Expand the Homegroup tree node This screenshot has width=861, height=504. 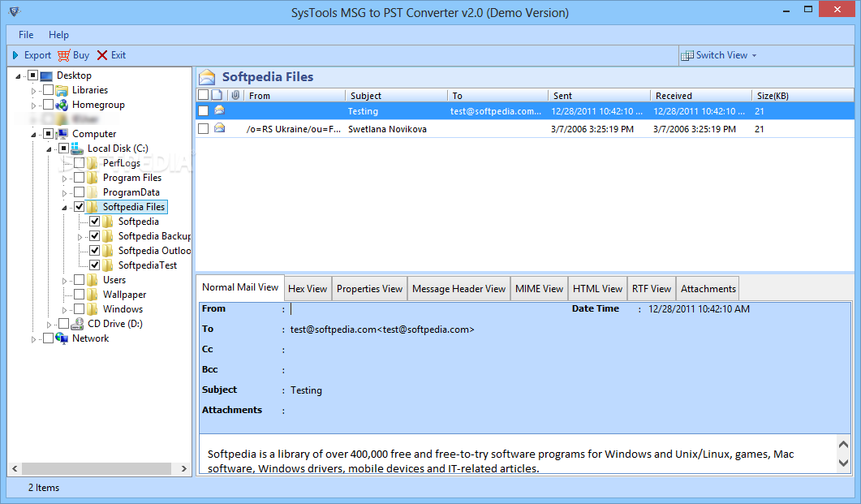[x=33, y=106]
